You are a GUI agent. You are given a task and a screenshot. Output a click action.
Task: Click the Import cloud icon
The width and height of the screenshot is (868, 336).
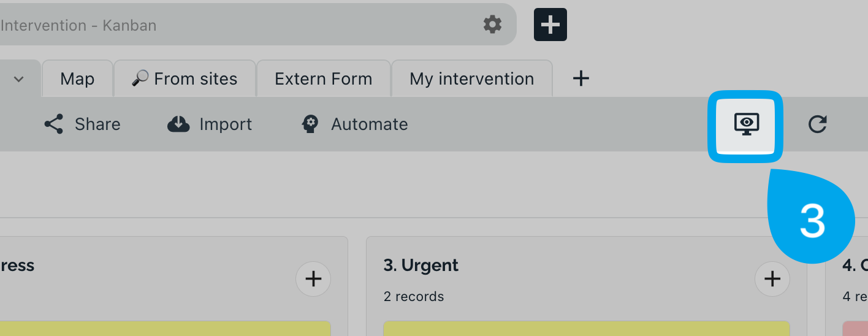(178, 124)
